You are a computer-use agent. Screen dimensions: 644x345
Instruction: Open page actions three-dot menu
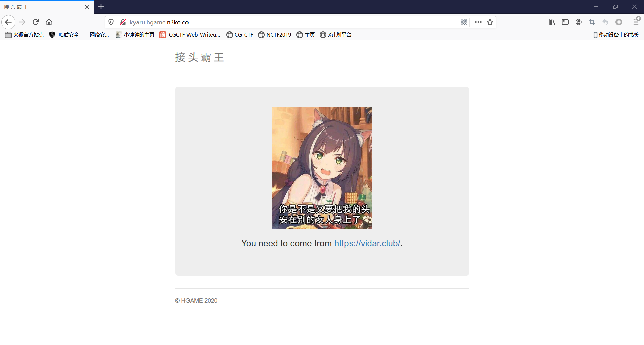point(478,22)
